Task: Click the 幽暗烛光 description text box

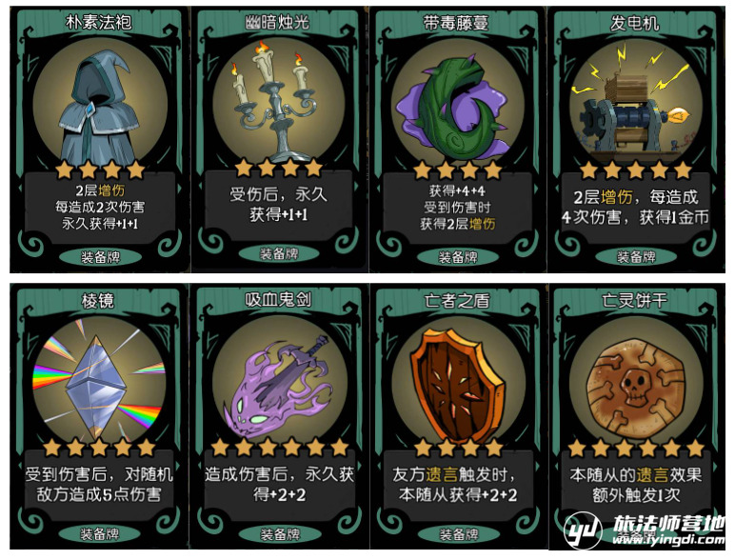Action: [x=279, y=205]
